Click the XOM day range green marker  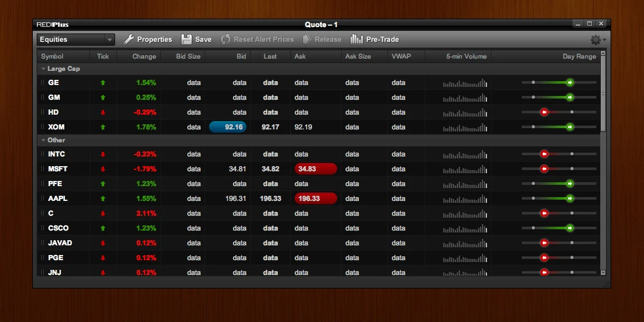coord(569,127)
